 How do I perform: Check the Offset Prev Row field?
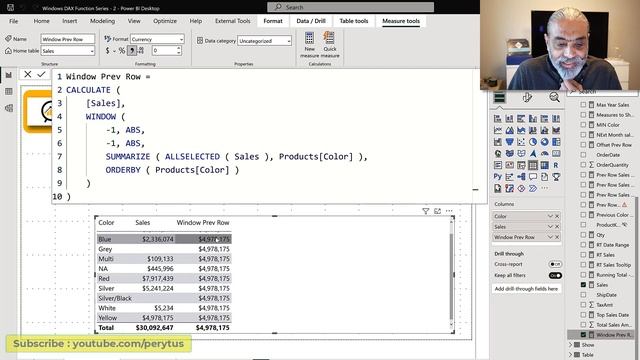[x=583, y=144]
